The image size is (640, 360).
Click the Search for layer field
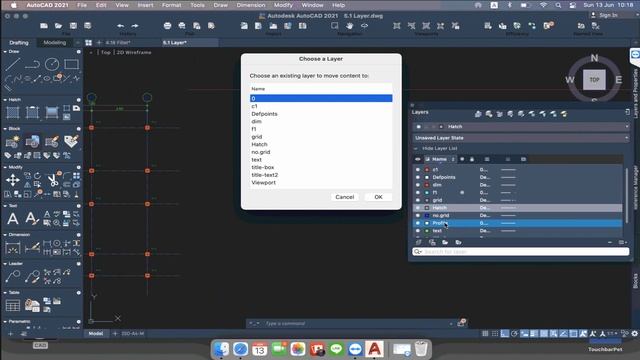(521, 252)
